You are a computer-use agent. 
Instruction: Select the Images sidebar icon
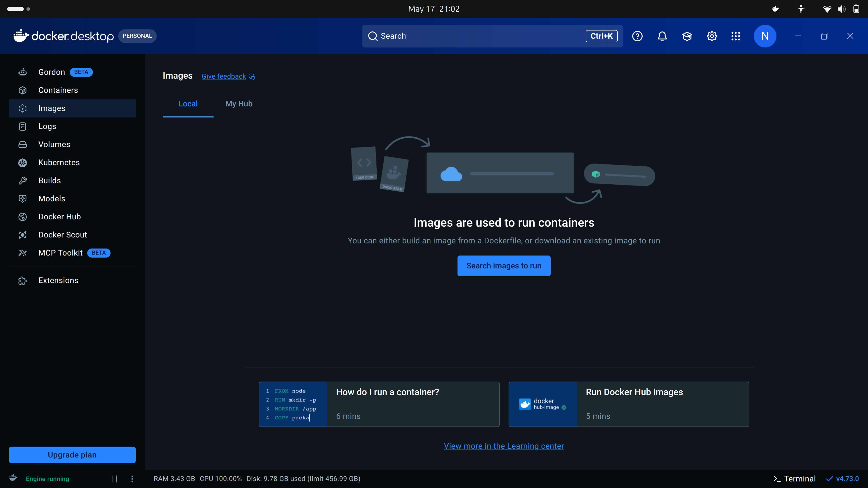click(x=23, y=108)
